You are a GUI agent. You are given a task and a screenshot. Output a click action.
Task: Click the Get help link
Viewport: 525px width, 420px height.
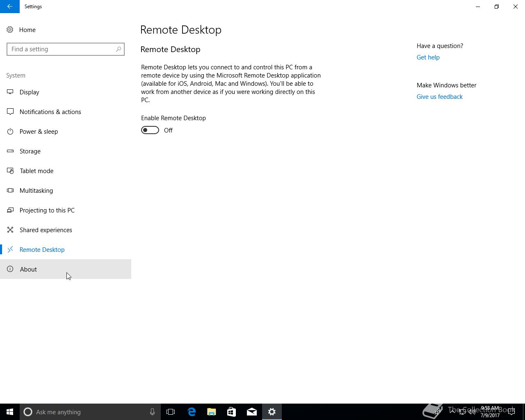click(428, 57)
